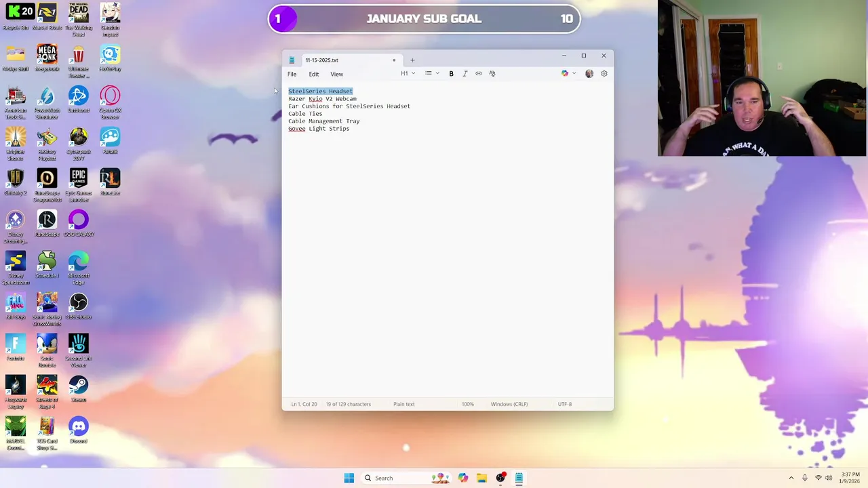Viewport: 868px width, 488px height.
Task: Select the Second Life Viewer desktop icon
Action: pyautogui.click(x=79, y=351)
